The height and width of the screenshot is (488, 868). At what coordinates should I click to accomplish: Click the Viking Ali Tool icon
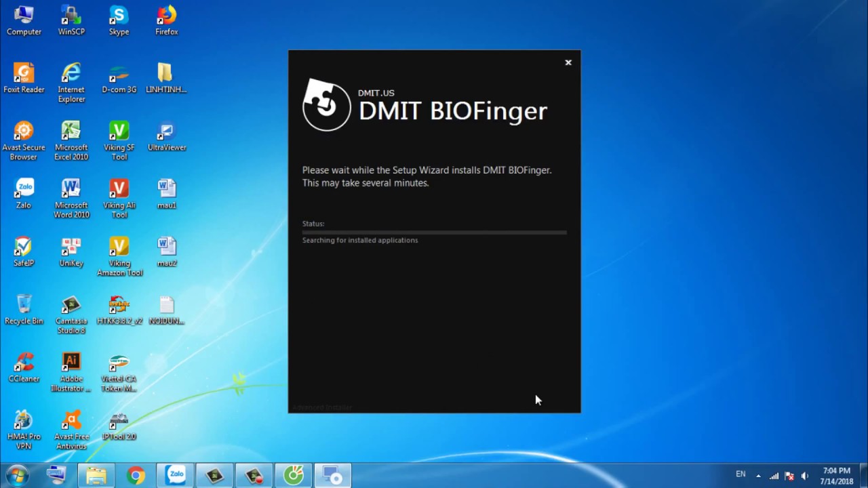coord(119,198)
